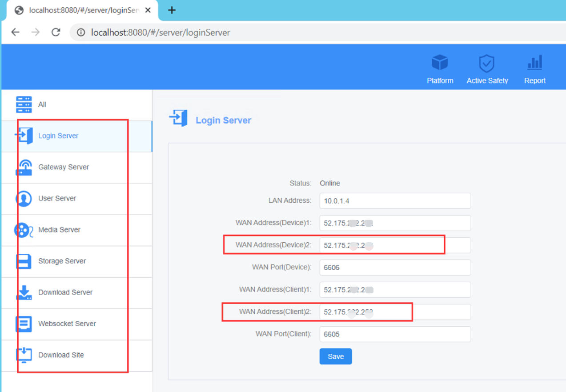Open a new browser tab
The width and height of the screenshot is (566, 392).
tap(172, 10)
